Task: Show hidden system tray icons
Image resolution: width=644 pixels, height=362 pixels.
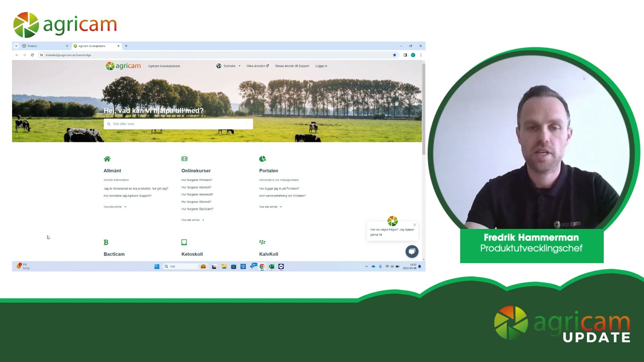Action: coord(366,266)
